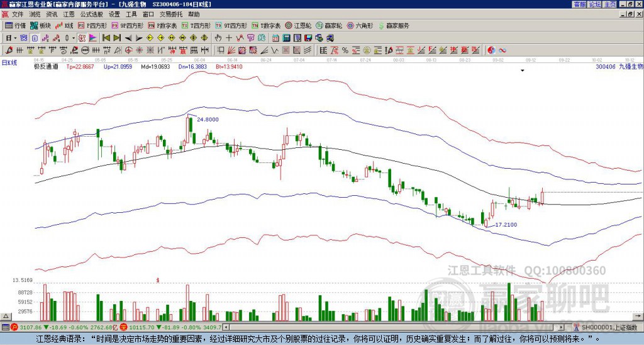The height and width of the screenshot is (345, 644).
Task: Click scrollbar left arrow in status bar
Action: click(x=225, y=327)
